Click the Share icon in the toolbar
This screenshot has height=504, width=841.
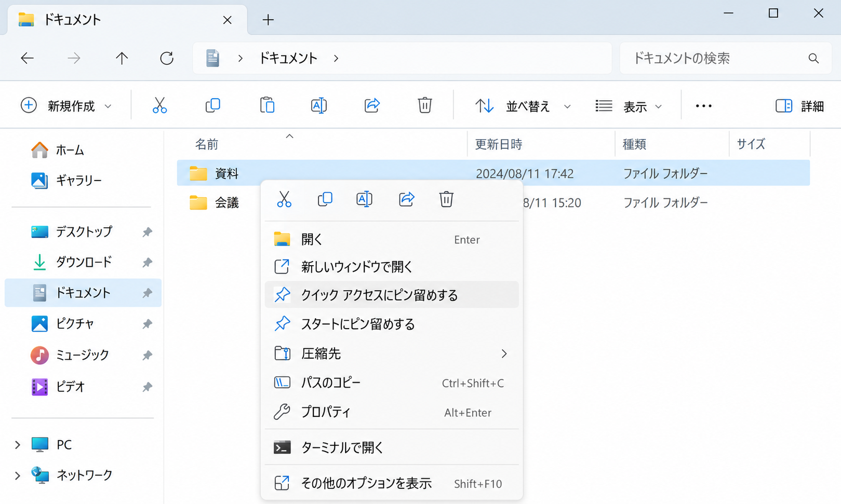pyautogui.click(x=372, y=106)
